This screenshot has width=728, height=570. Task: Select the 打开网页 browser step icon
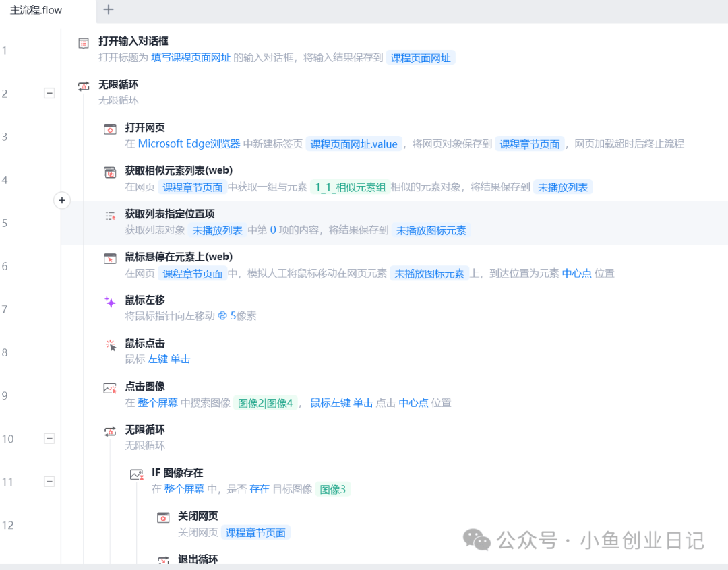(110, 129)
